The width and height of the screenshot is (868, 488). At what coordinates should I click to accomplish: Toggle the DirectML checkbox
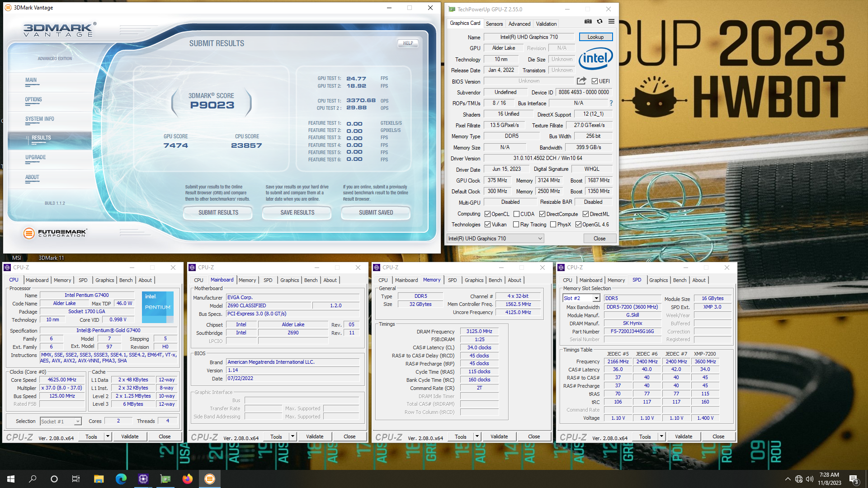click(585, 214)
